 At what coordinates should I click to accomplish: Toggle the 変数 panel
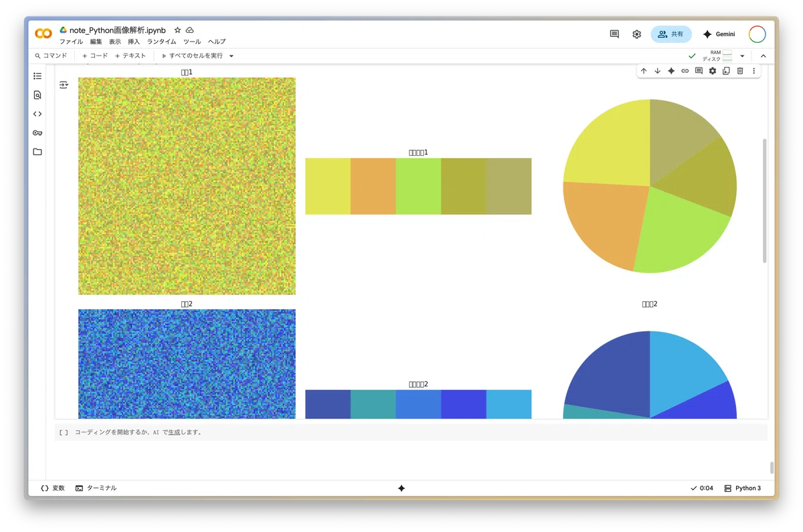[53, 489]
